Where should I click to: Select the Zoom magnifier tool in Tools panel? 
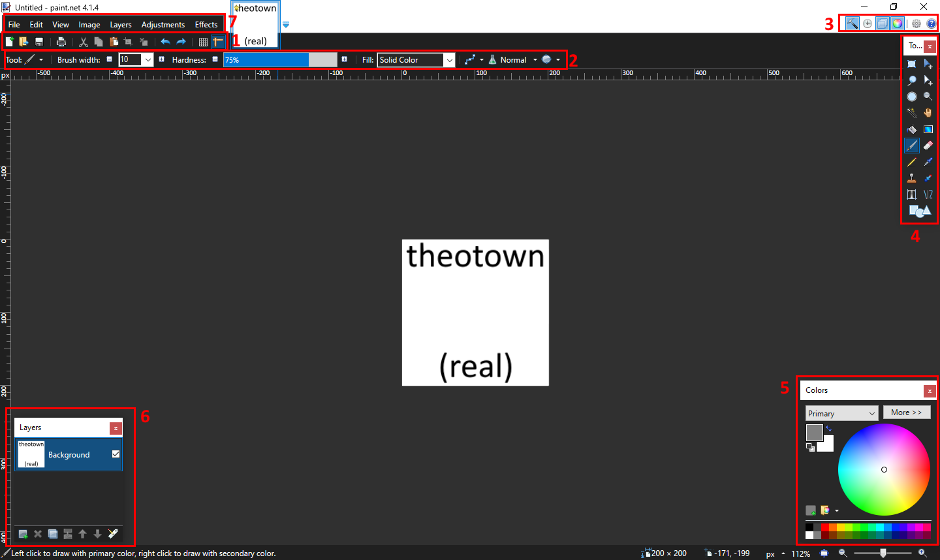click(928, 97)
